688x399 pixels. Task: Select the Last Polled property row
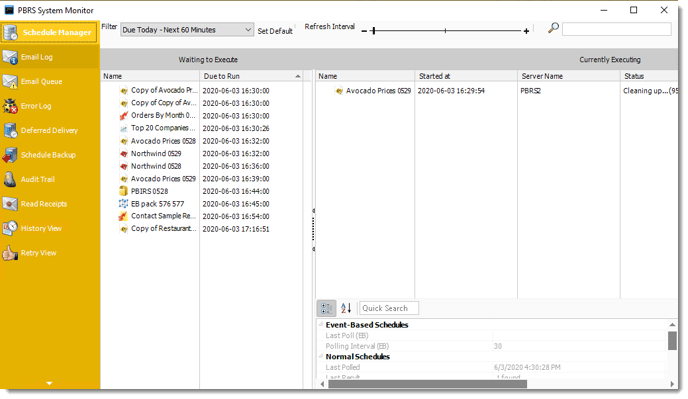491,367
